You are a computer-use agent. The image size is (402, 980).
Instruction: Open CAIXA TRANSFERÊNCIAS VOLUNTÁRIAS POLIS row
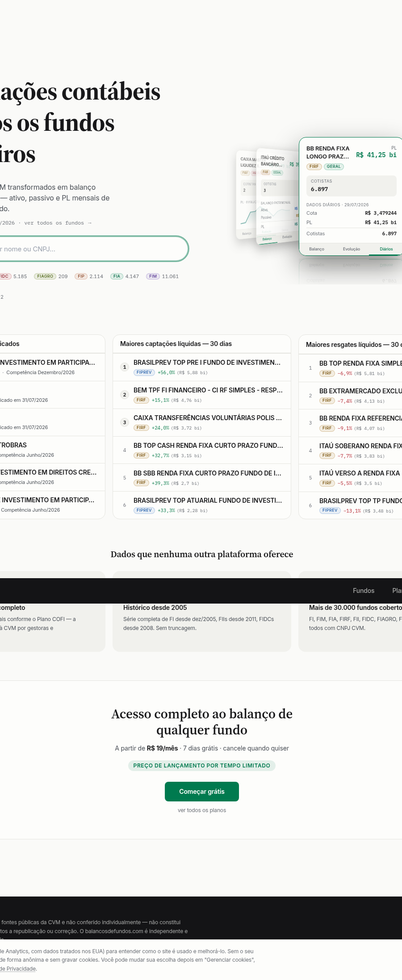coord(202,422)
